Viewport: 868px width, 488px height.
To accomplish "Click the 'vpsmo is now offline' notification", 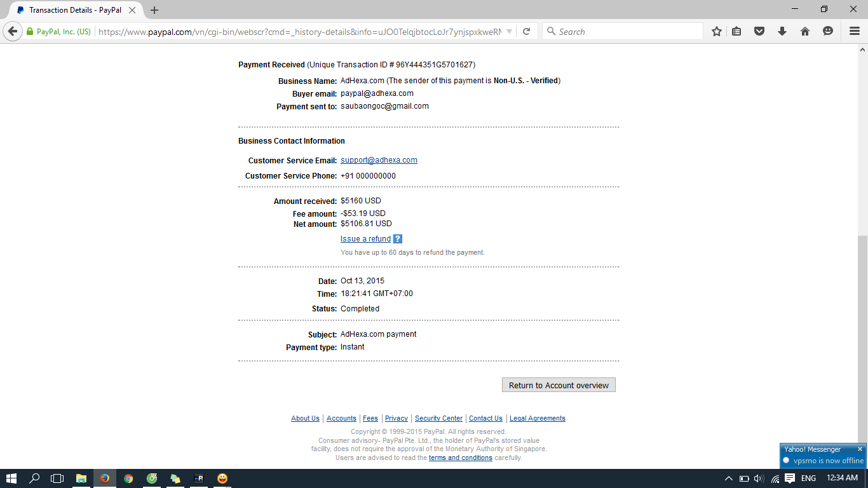I will [829, 461].
